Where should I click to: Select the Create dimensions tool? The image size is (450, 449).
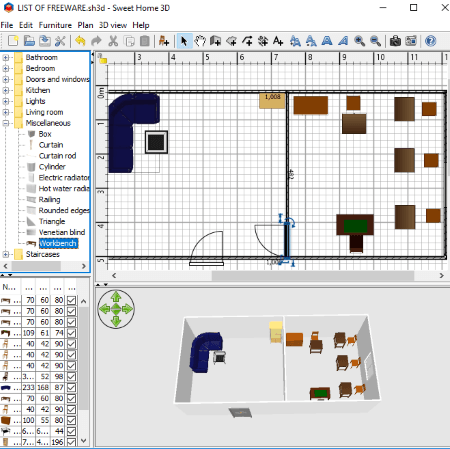pyautogui.click(x=263, y=41)
